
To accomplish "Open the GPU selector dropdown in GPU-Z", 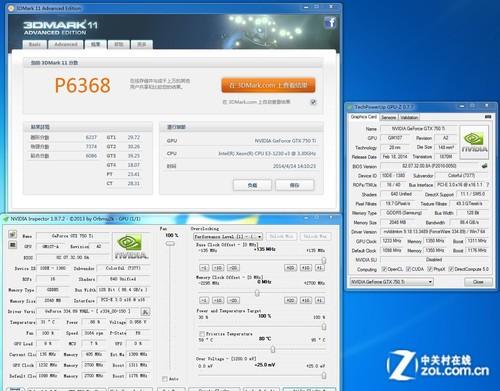I will [x=392, y=282].
